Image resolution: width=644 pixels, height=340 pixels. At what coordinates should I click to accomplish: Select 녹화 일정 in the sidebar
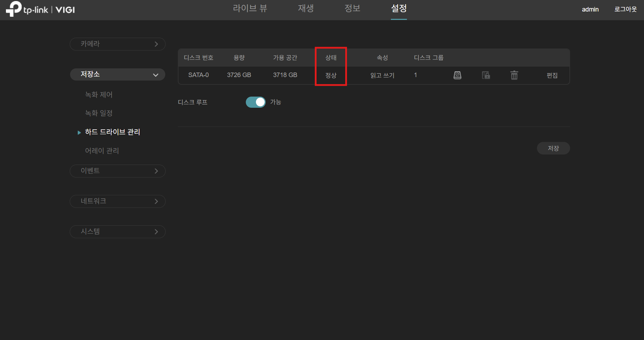tap(99, 113)
